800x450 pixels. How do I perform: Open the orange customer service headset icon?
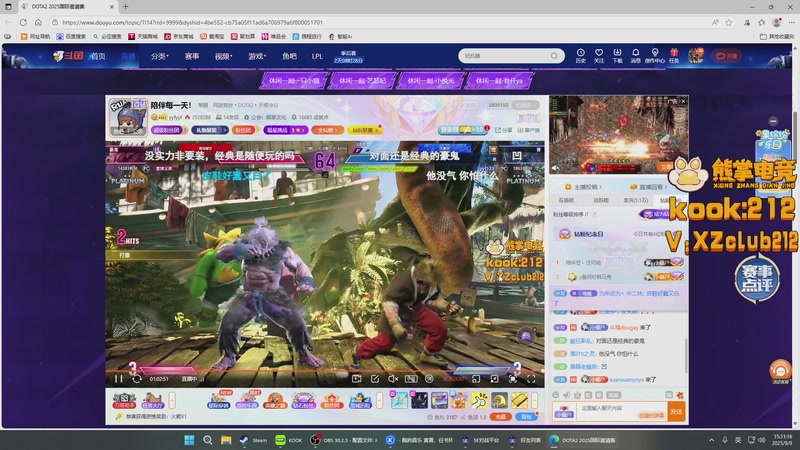(780, 370)
